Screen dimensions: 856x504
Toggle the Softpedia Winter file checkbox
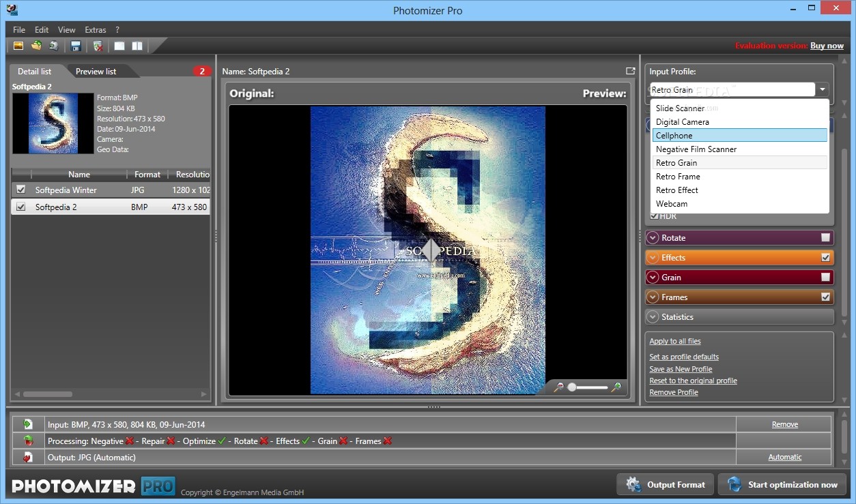pyautogui.click(x=21, y=190)
